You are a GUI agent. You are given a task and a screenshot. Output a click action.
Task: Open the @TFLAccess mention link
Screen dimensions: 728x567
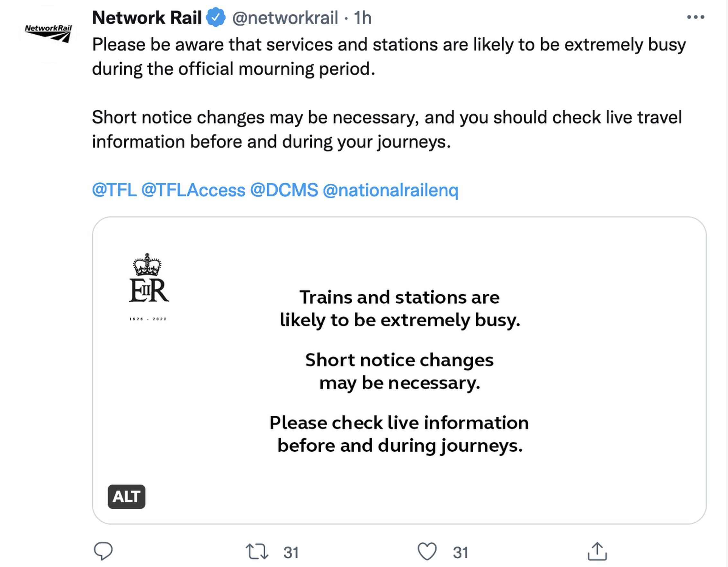pos(193,190)
